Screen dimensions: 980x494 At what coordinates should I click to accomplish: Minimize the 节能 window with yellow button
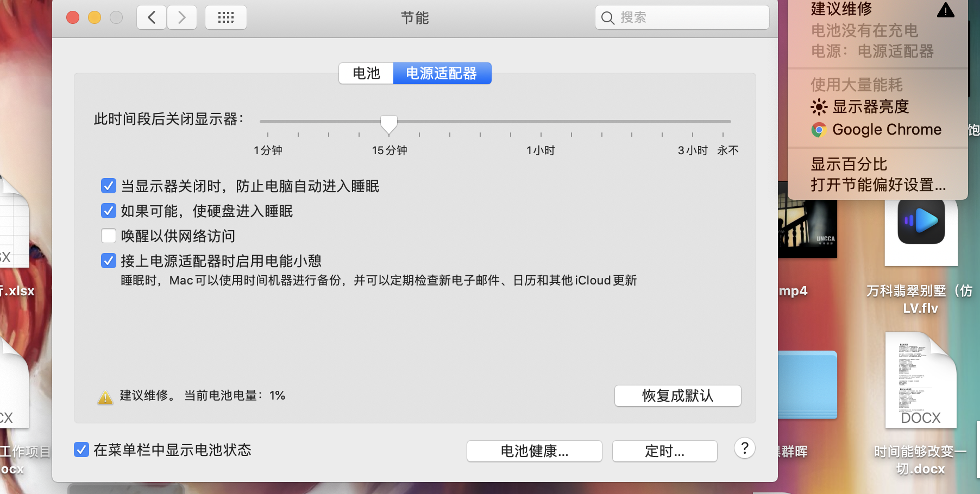[x=95, y=17]
